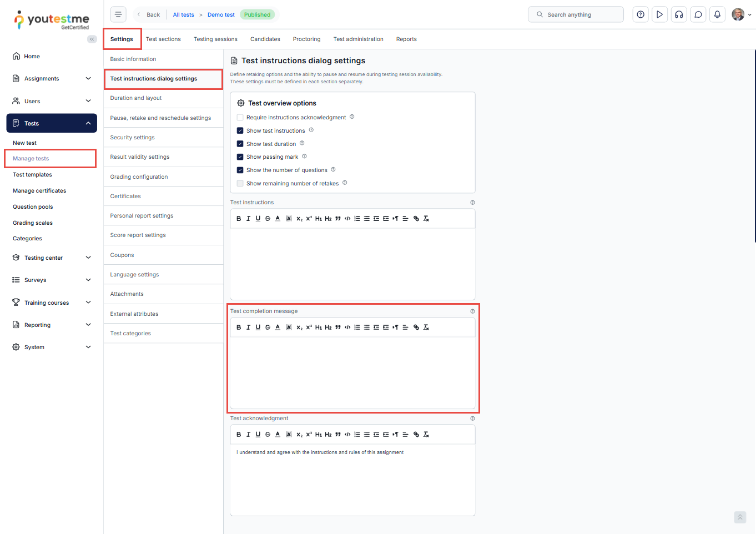Pick font color in the Test acknowledgment editor

coord(278,435)
